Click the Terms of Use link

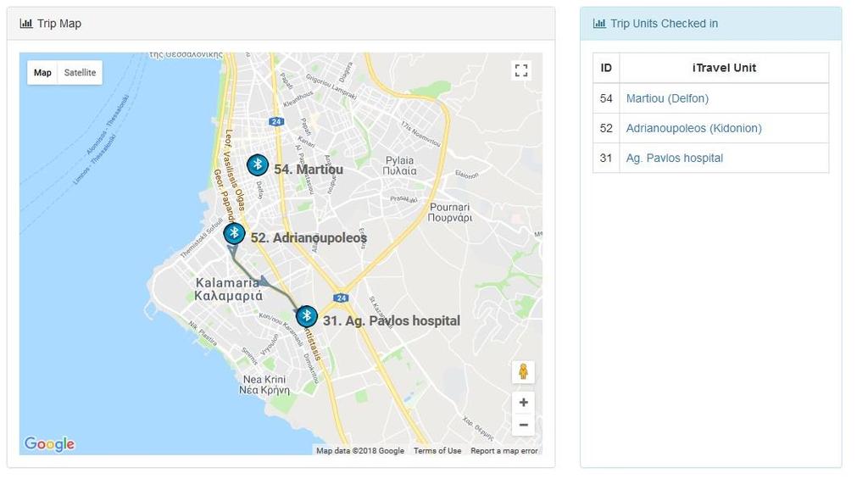coord(437,451)
